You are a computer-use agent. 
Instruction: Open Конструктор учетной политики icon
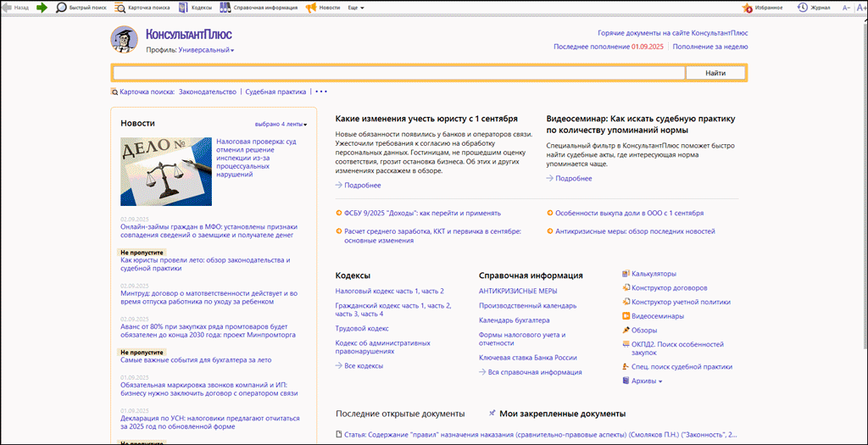626,303
